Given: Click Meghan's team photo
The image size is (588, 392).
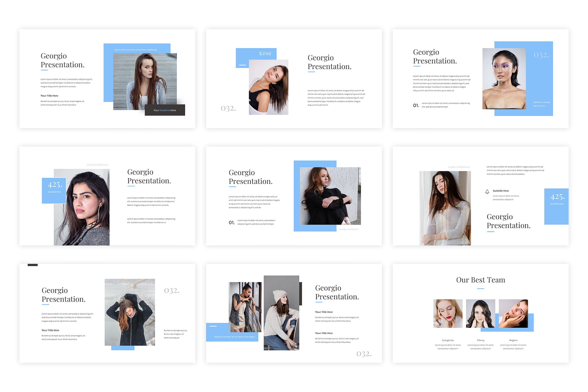Looking at the screenshot, I should (x=513, y=313).
